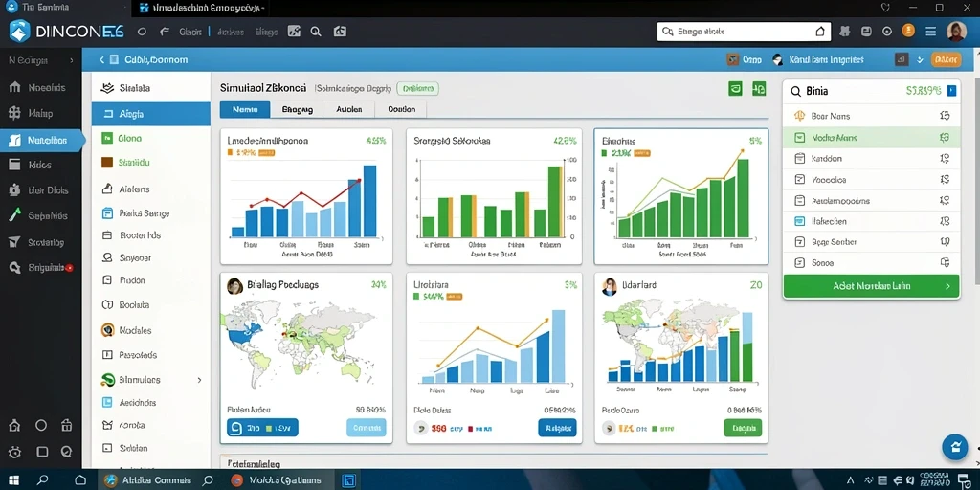Image resolution: width=980 pixels, height=490 pixels.
Task: Click the blue floating action button at bottom right
Action: 955,446
